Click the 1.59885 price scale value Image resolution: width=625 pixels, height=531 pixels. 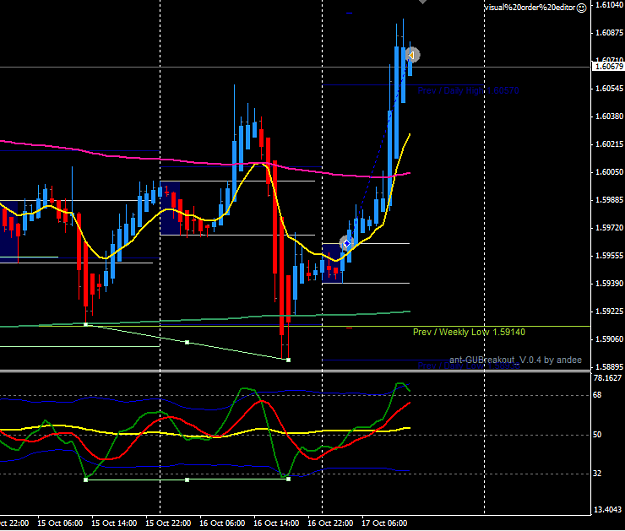click(x=609, y=200)
